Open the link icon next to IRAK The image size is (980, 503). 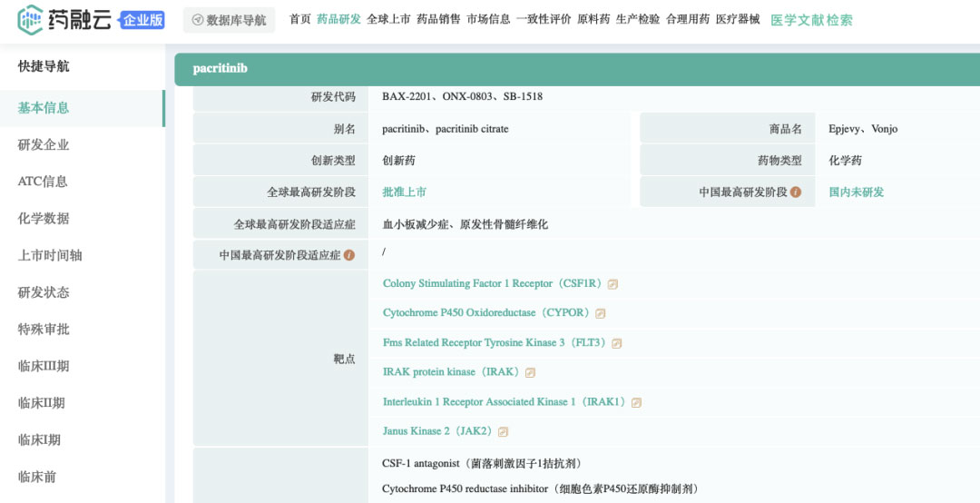(x=531, y=373)
